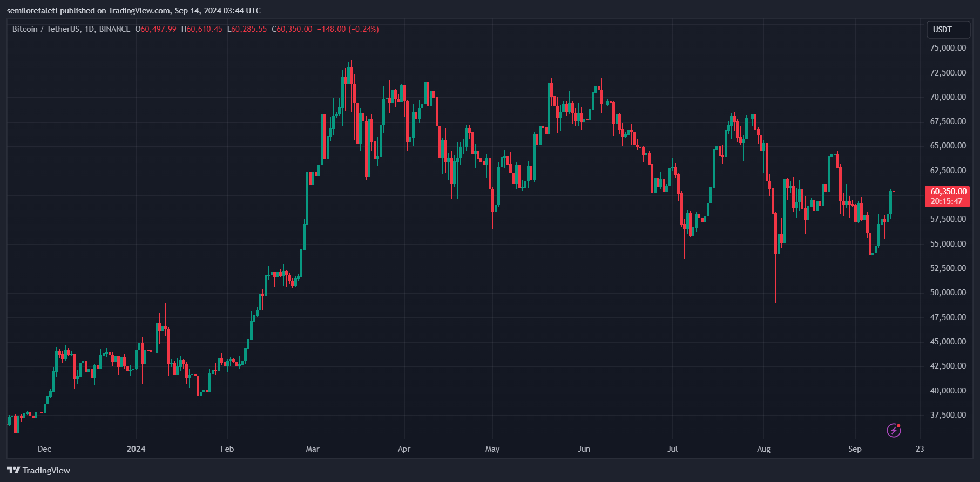
Task: Select the 60,350.00 current price label
Action: (948, 196)
